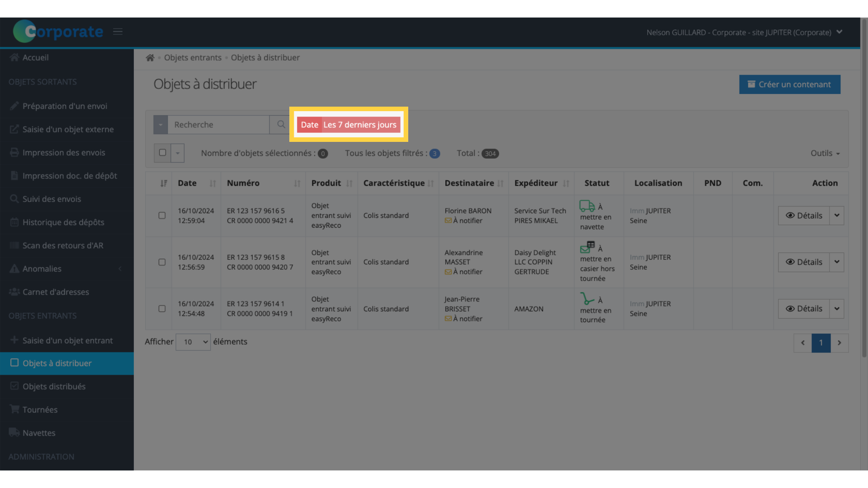Click the Impression des envois printer icon

pyautogui.click(x=14, y=152)
